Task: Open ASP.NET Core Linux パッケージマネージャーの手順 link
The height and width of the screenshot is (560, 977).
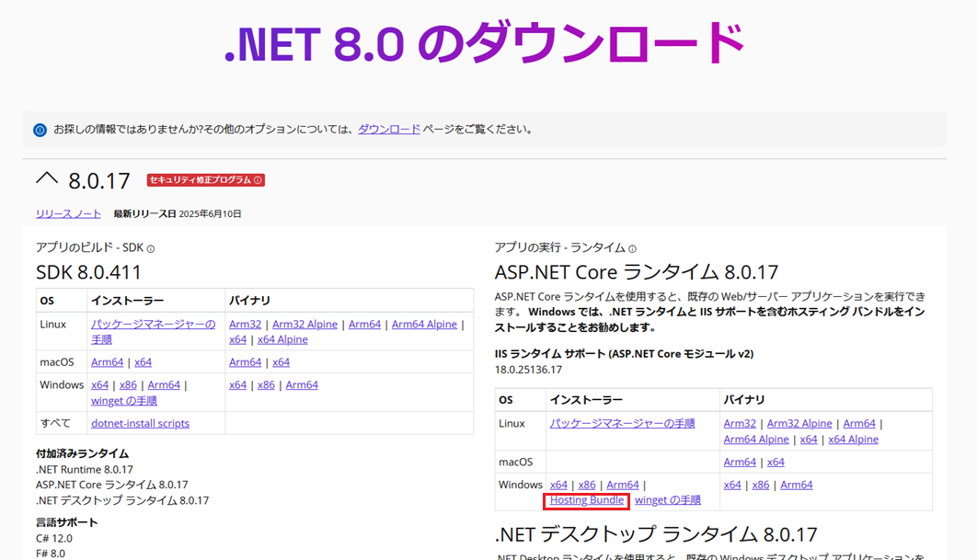Action: coord(622,423)
